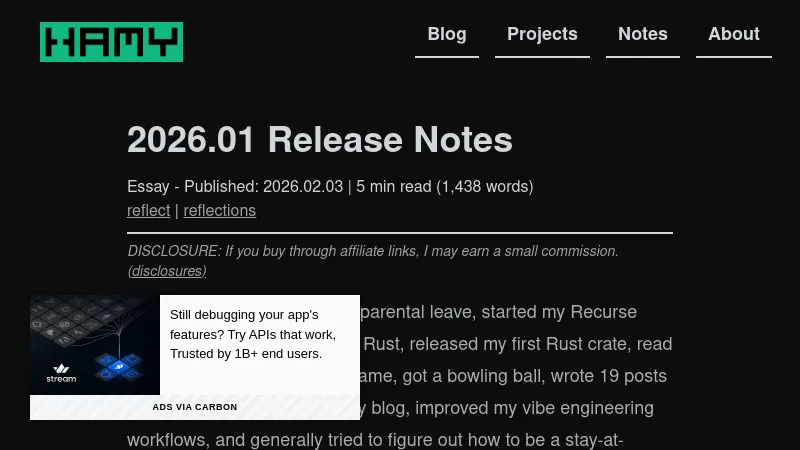Navigate to the About page
Image resolution: width=800 pixels, height=450 pixels.
[x=734, y=35]
